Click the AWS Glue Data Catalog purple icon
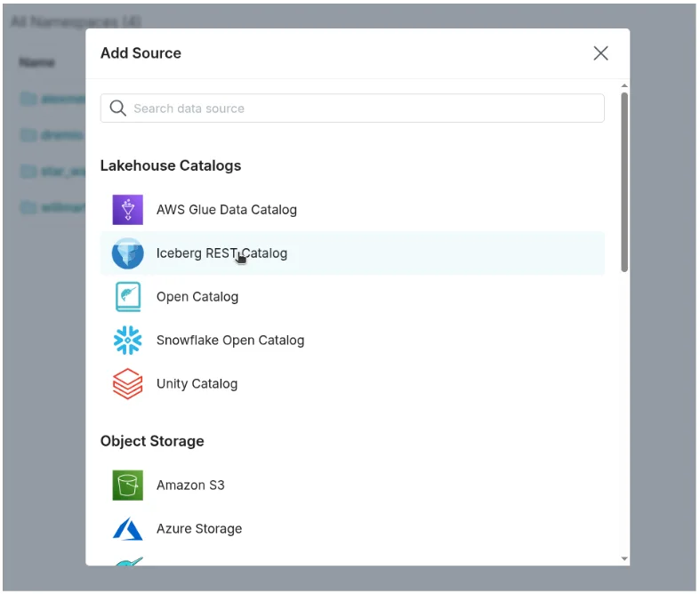The width and height of the screenshot is (700, 594). point(127,210)
